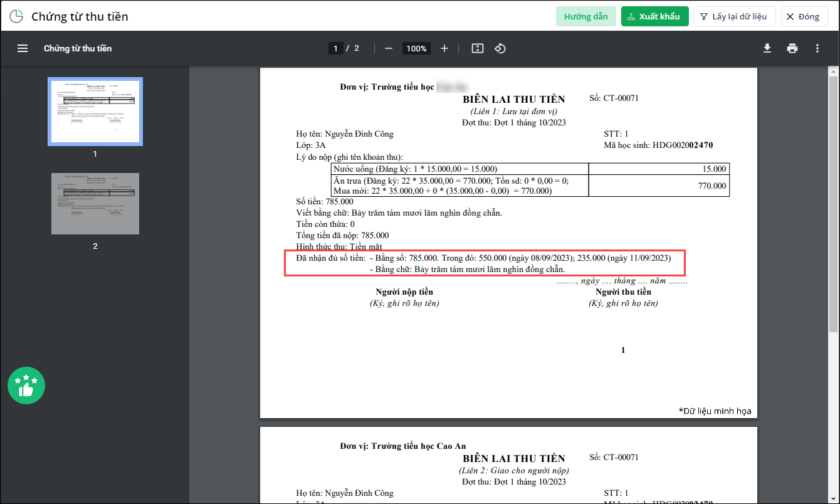Viewport: 840px width, 504px height.
Task: Rotate the document counterclockwise
Action: [500, 48]
